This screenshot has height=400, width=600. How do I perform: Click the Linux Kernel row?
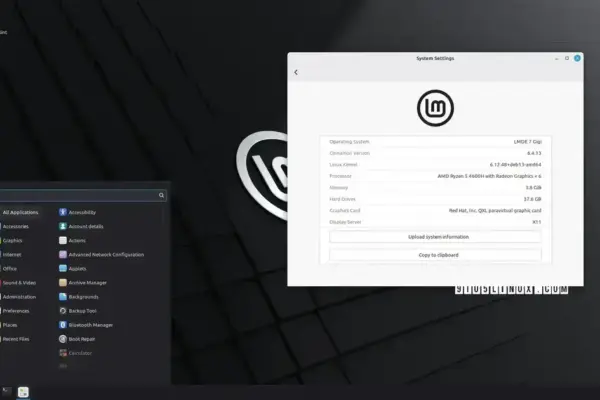pos(435,165)
